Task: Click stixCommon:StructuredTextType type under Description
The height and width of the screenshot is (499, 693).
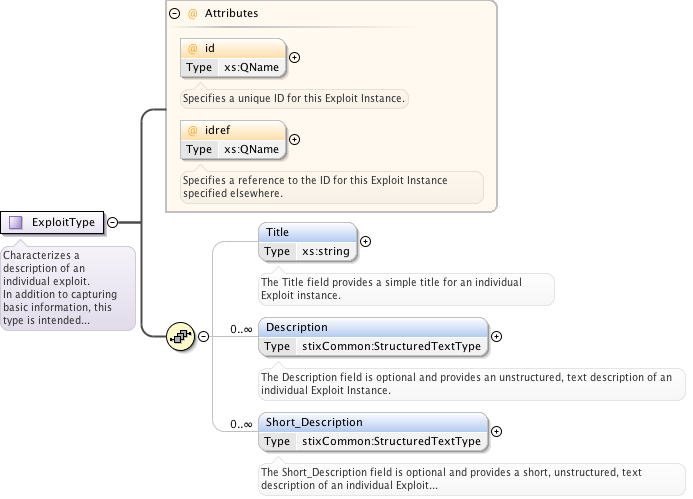Action: tap(391, 347)
